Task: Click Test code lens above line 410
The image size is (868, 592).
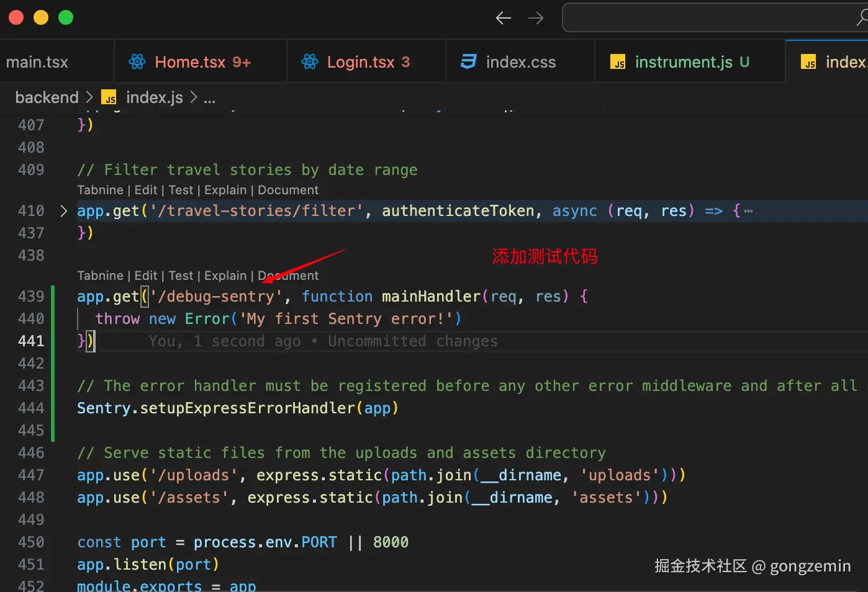Action: 181,190
